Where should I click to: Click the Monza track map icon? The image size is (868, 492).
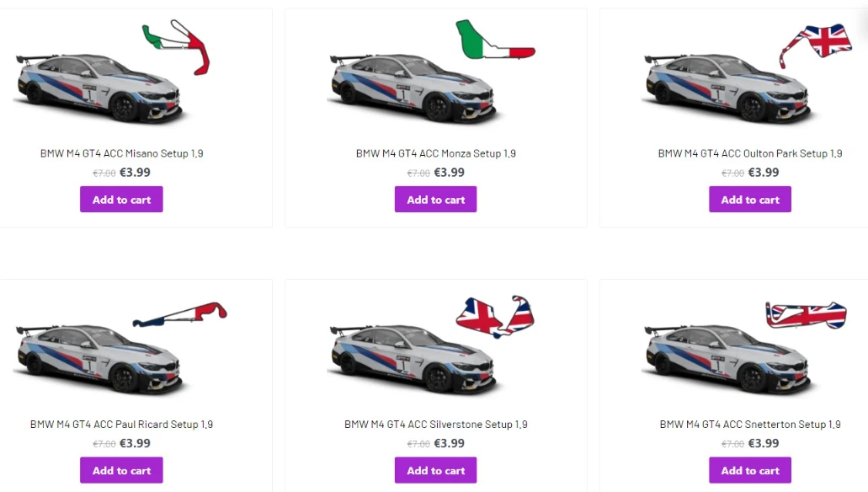click(x=493, y=41)
